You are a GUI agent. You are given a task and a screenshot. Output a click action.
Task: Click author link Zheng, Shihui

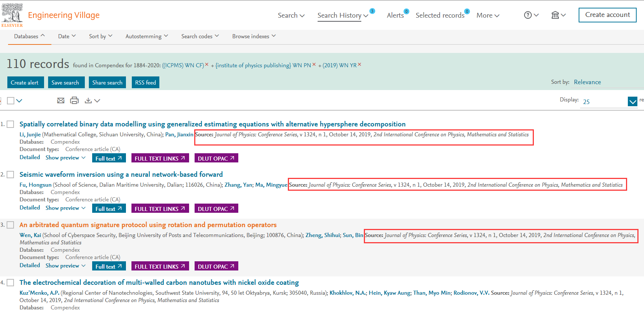[x=323, y=235]
